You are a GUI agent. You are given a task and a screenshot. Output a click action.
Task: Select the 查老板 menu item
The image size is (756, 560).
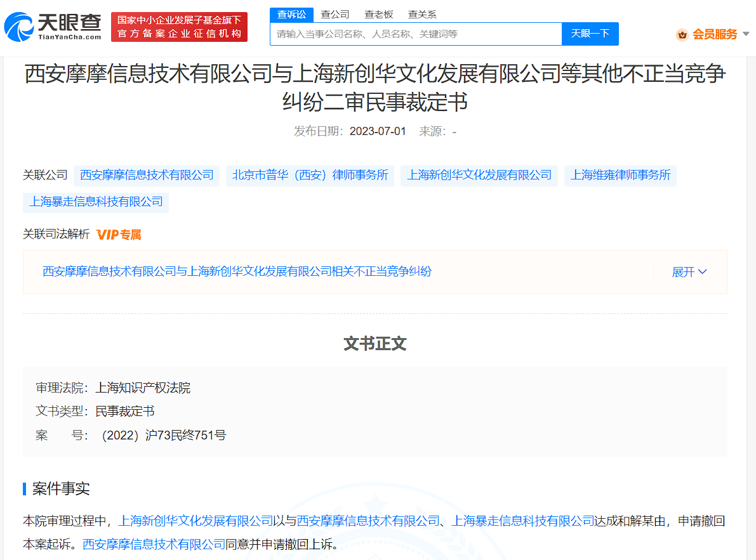[379, 14]
